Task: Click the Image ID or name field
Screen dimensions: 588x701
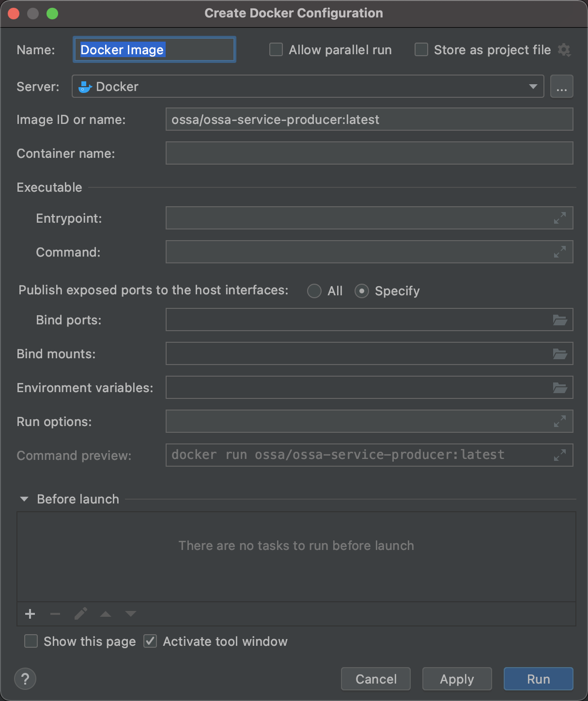Action: point(370,120)
